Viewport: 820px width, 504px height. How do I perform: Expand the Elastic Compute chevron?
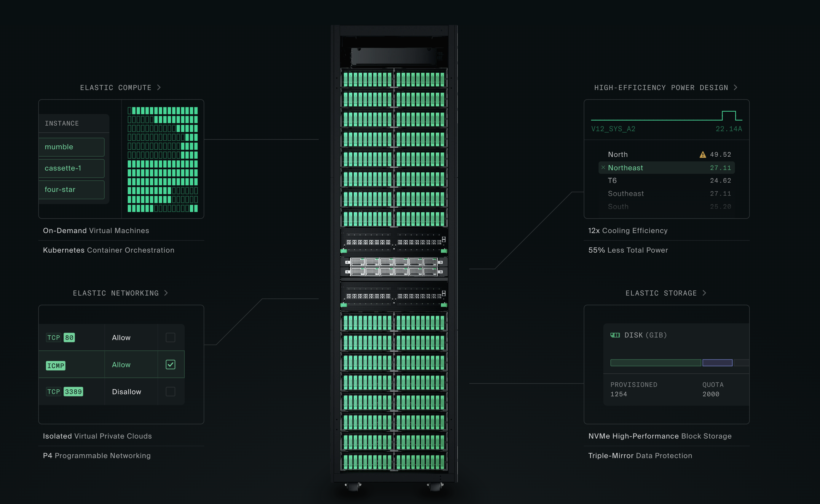point(159,87)
